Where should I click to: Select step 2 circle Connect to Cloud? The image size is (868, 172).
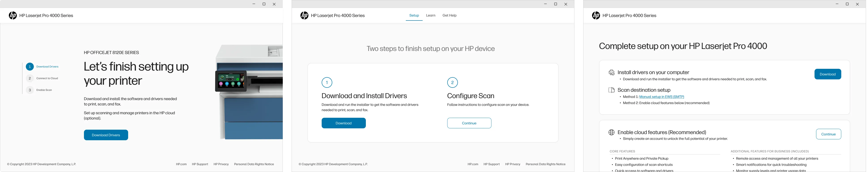pyautogui.click(x=30, y=79)
